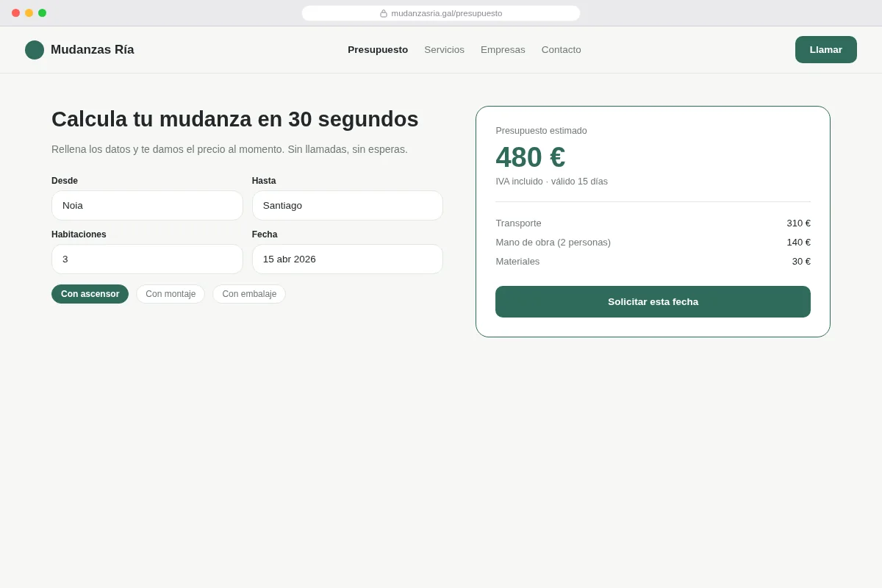Click IVA incluido · válido 15 días note
Image resolution: width=882 pixels, height=588 pixels.
click(551, 182)
